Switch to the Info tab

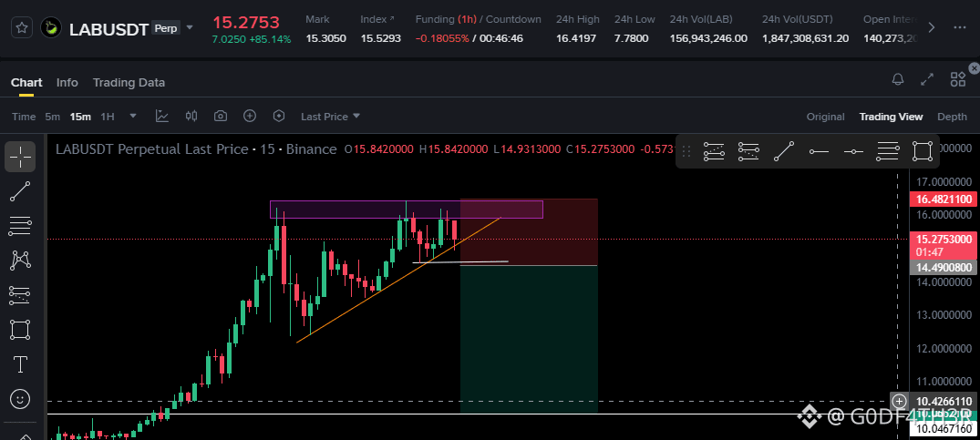coord(67,82)
